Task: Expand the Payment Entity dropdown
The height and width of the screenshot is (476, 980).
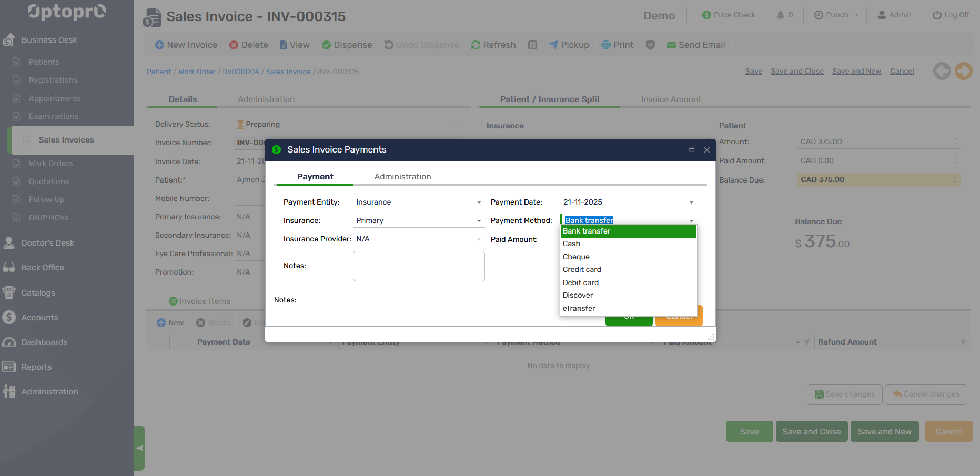Action: tap(479, 202)
